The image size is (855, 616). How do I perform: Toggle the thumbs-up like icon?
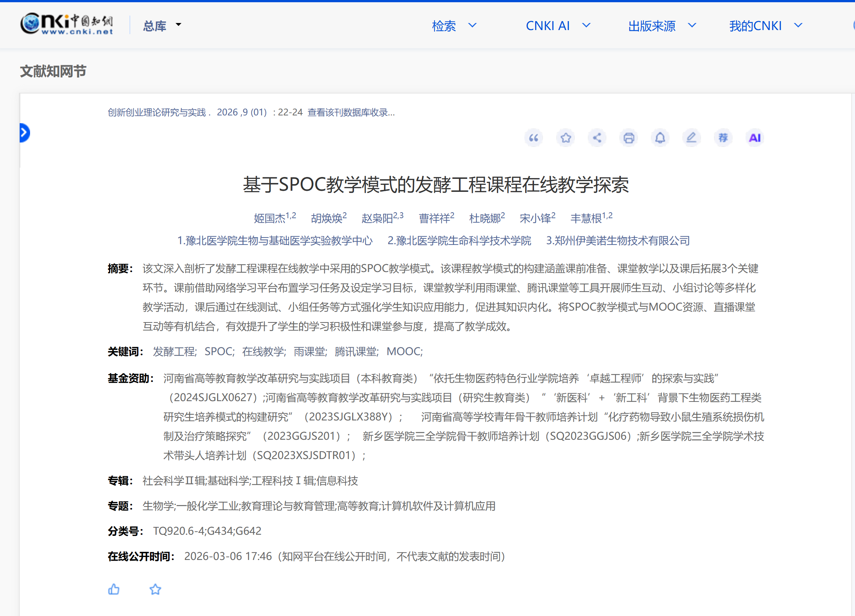[x=114, y=589]
